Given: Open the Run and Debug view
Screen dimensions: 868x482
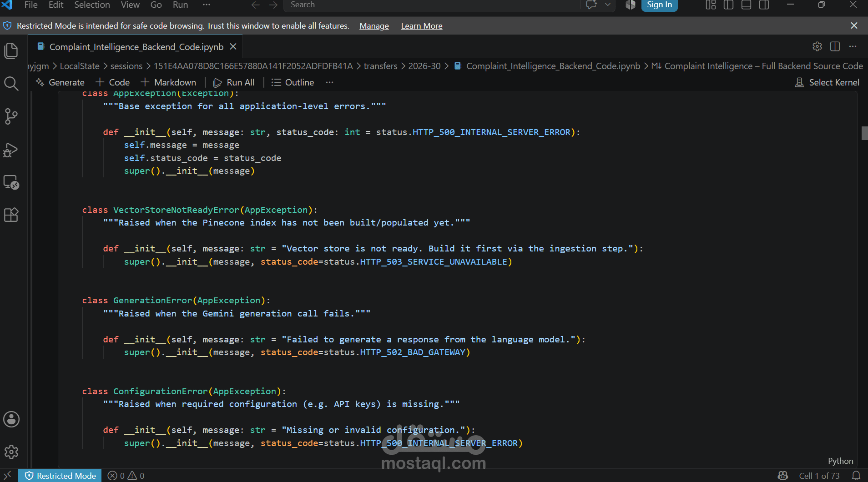Looking at the screenshot, I should pos(11,150).
